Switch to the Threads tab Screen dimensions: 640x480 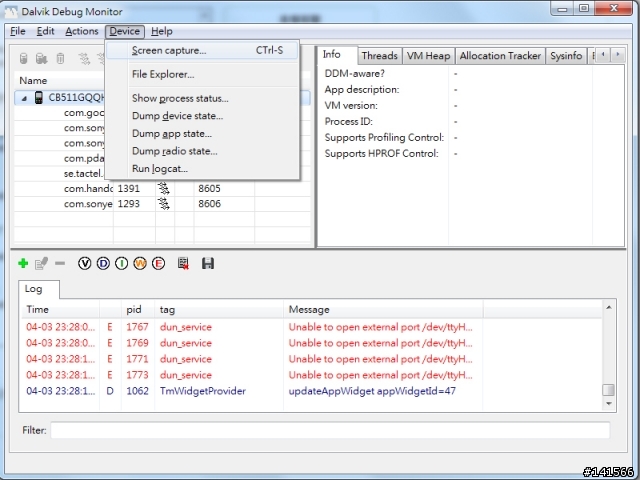[x=380, y=56]
